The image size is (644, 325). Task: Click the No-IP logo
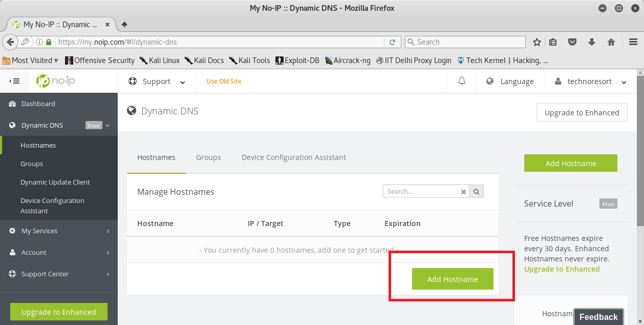pos(56,80)
